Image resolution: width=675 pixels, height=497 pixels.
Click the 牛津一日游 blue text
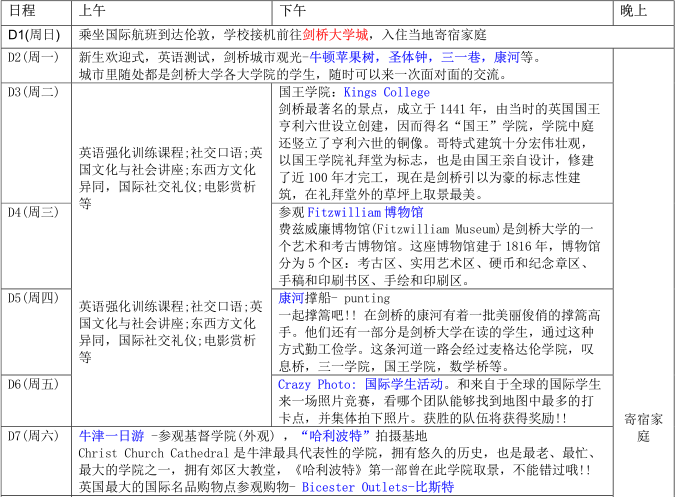[111, 436]
